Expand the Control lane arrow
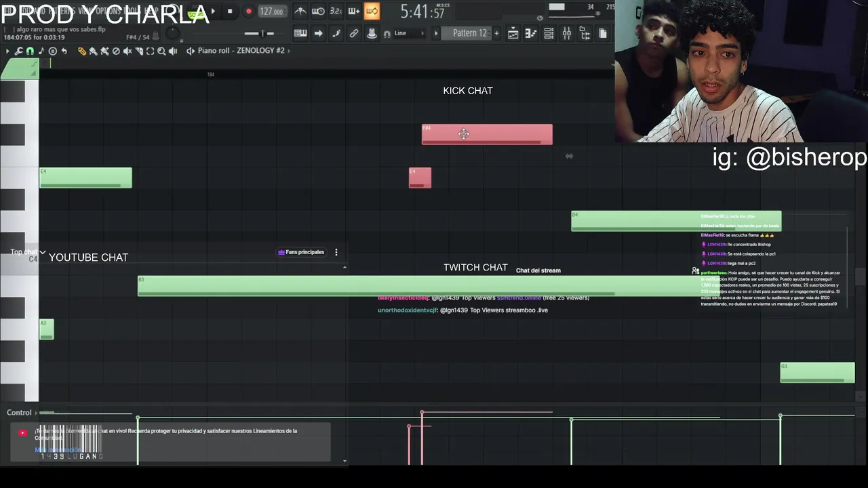This screenshot has width=868, height=488. coord(36,412)
